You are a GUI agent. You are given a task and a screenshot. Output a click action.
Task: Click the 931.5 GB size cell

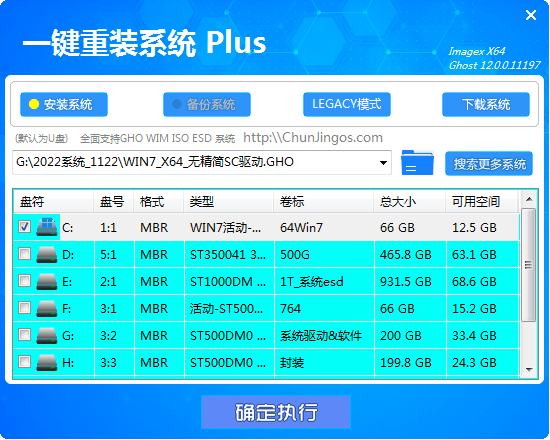pos(410,282)
